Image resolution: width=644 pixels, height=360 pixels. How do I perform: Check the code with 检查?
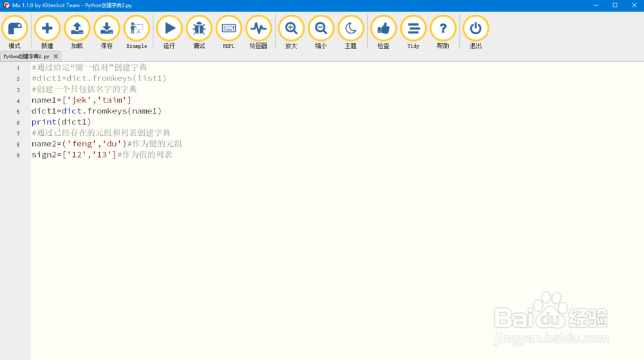coord(383,32)
